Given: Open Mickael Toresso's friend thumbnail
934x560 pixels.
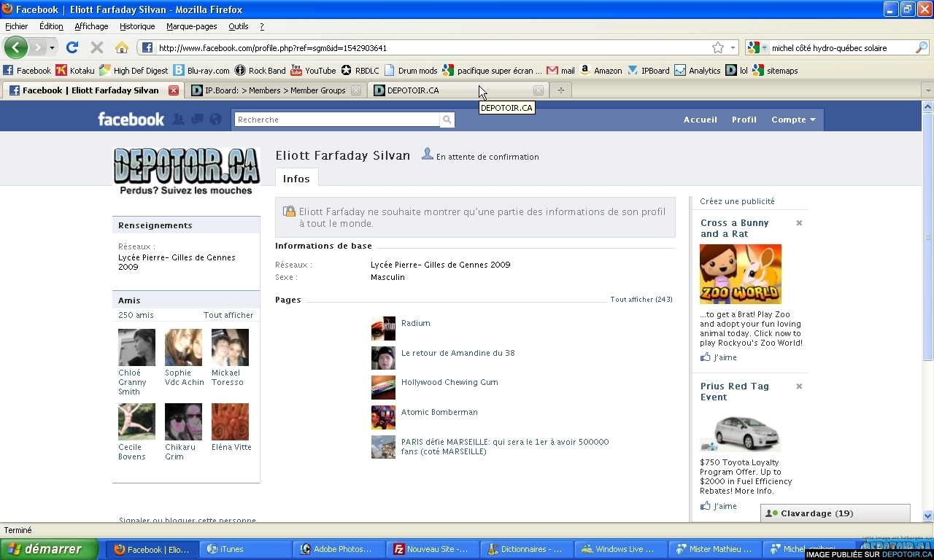Looking at the screenshot, I should click(230, 347).
